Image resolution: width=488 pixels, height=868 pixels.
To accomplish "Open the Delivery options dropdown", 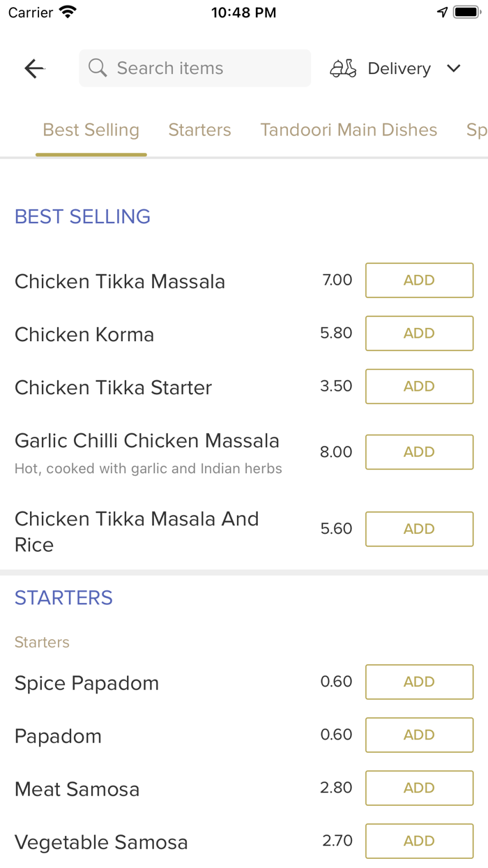I will tap(399, 68).
